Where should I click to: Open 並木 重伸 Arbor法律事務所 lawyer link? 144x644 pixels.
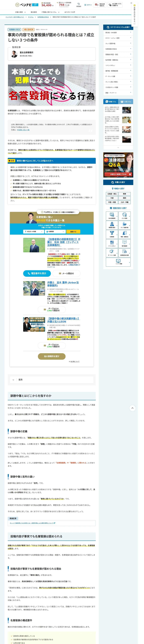(63, 284)
